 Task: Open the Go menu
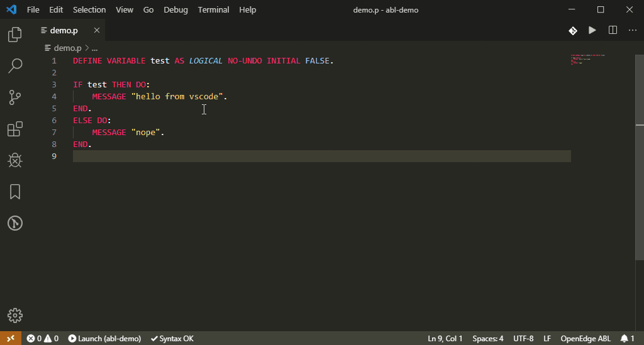tap(148, 9)
